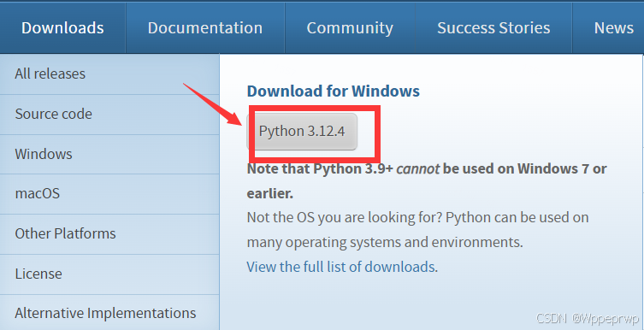The height and width of the screenshot is (330, 644).
Task: Open the Downloads navigation tab
Action: 62,28
